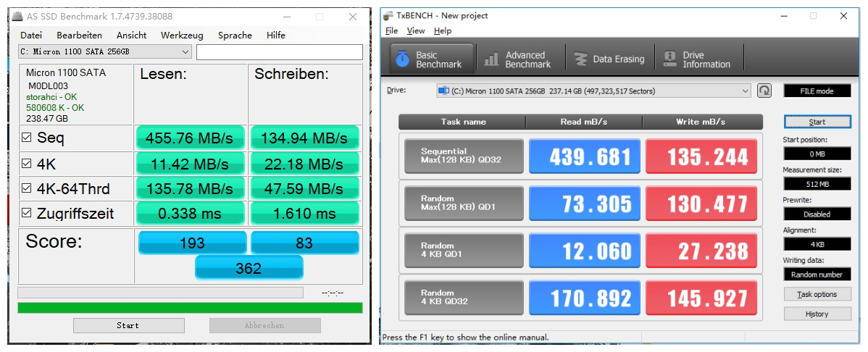Open the Advanced Benchmark tab
Viewport: 868px width, 352px height.
coord(517,59)
